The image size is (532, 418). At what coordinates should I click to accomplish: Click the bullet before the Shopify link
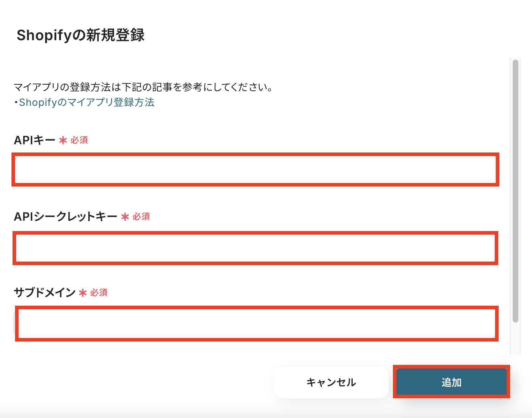16,103
